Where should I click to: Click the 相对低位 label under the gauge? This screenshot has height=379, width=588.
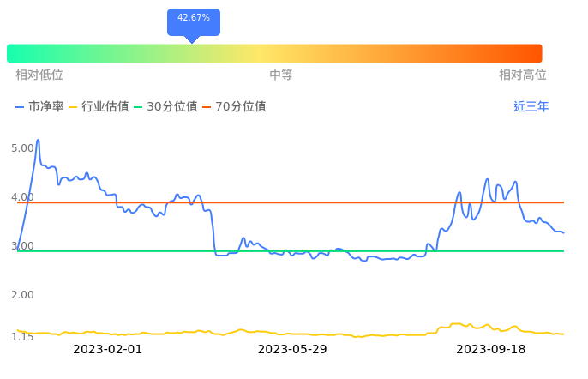(39, 75)
